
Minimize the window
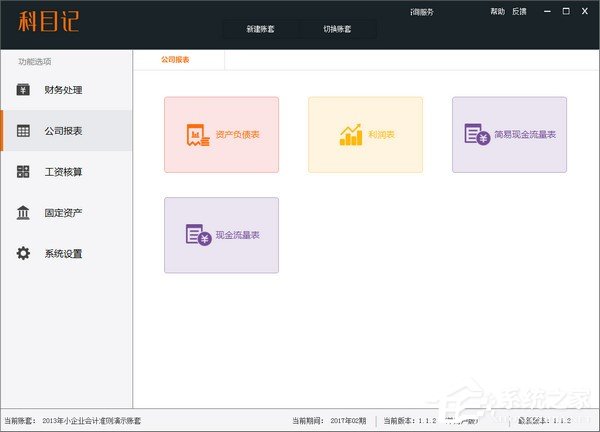pos(547,11)
